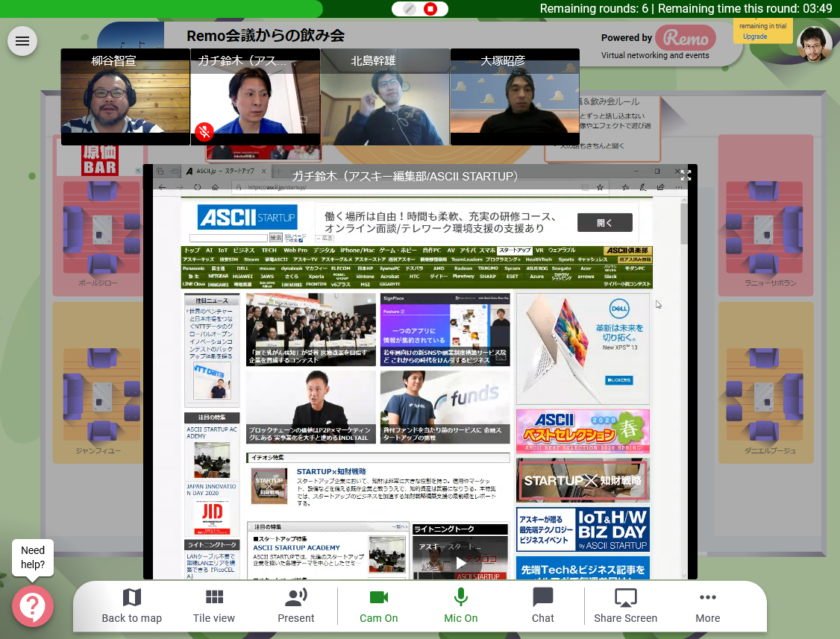Open the user profile avatar
The image size is (840, 639).
[815, 44]
